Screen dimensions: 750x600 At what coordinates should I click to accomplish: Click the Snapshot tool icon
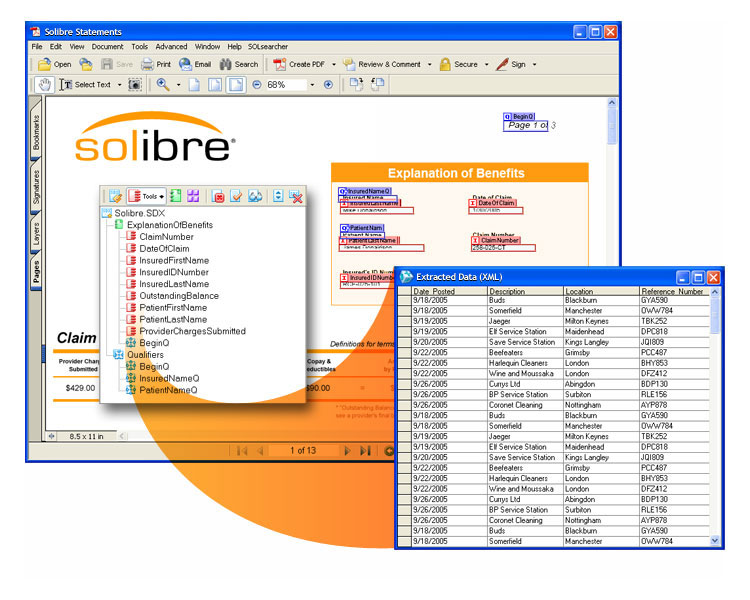[x=134, y=85]
